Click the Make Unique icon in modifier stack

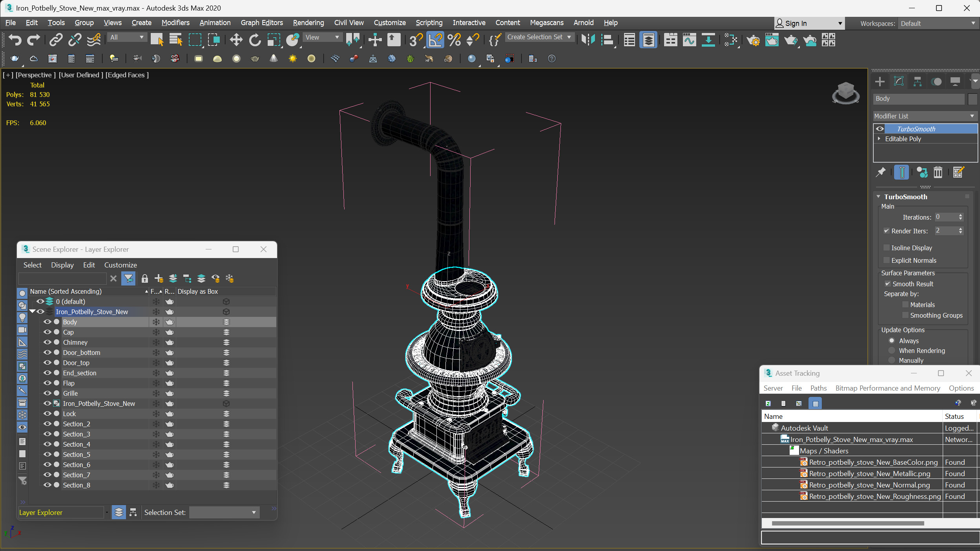tap(922, 172)
